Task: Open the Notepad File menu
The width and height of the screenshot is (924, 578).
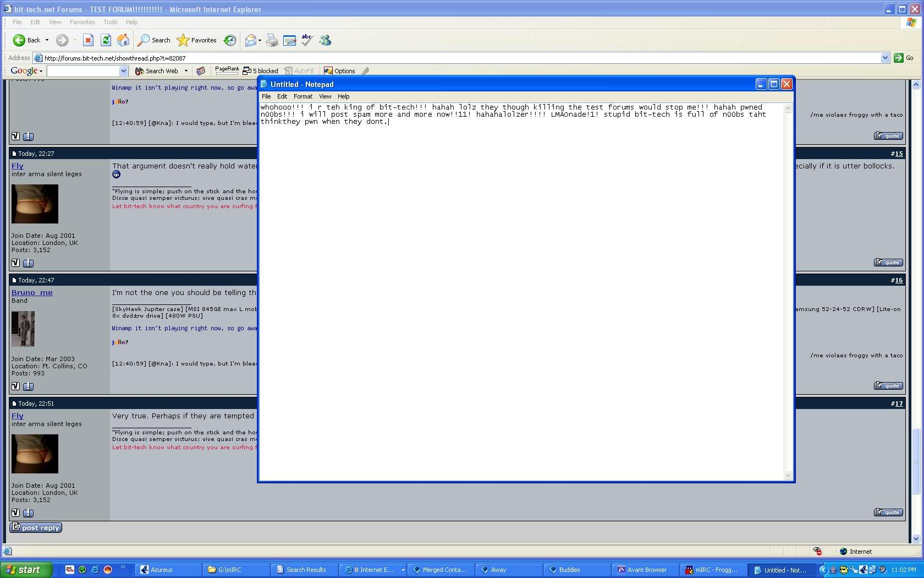Action: click(266, 96)
